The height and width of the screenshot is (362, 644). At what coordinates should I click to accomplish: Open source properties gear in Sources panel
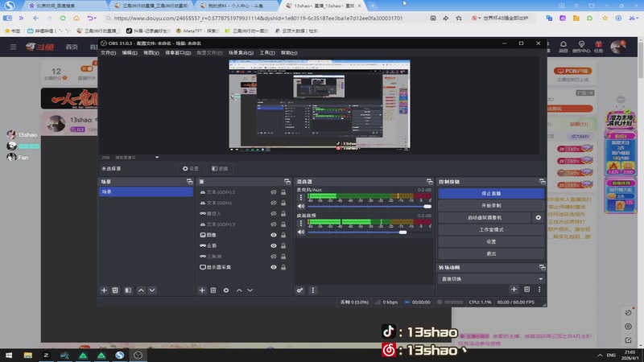click(226, 290)
